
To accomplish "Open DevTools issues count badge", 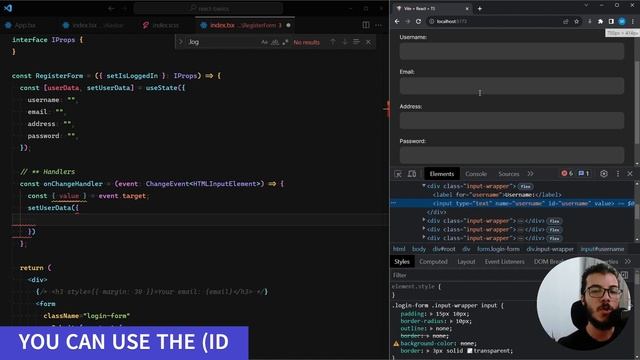I will click(x=584, y=173).
